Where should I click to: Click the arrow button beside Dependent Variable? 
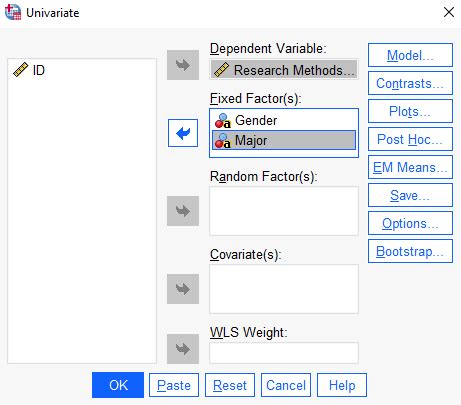[183, 65]
